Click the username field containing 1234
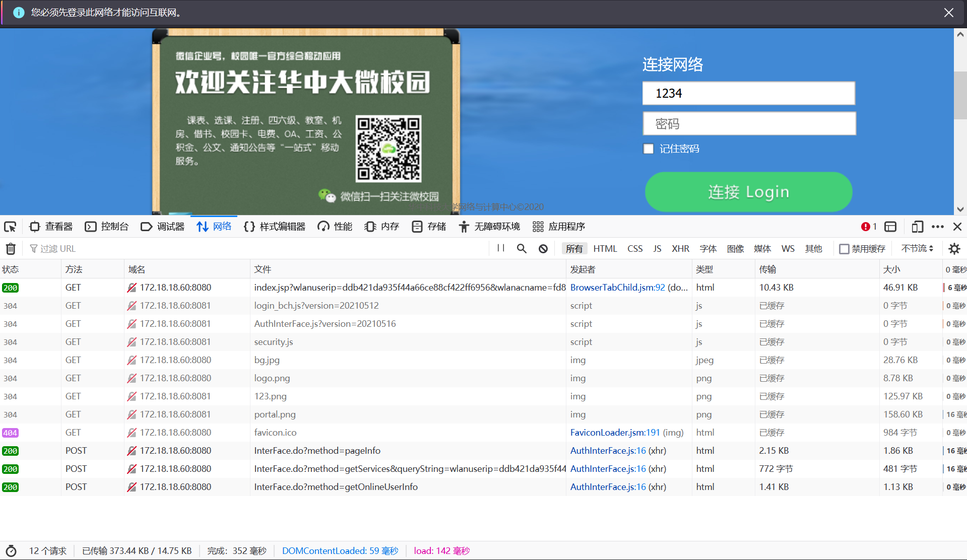This screenshot has width=967, height=560. click(x=748, y=93)
